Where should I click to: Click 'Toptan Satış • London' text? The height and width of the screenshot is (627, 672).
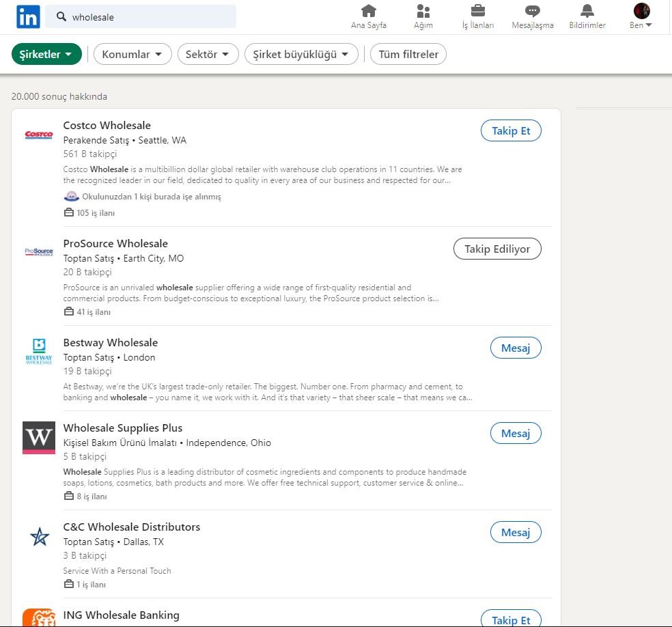pos(109,357)
